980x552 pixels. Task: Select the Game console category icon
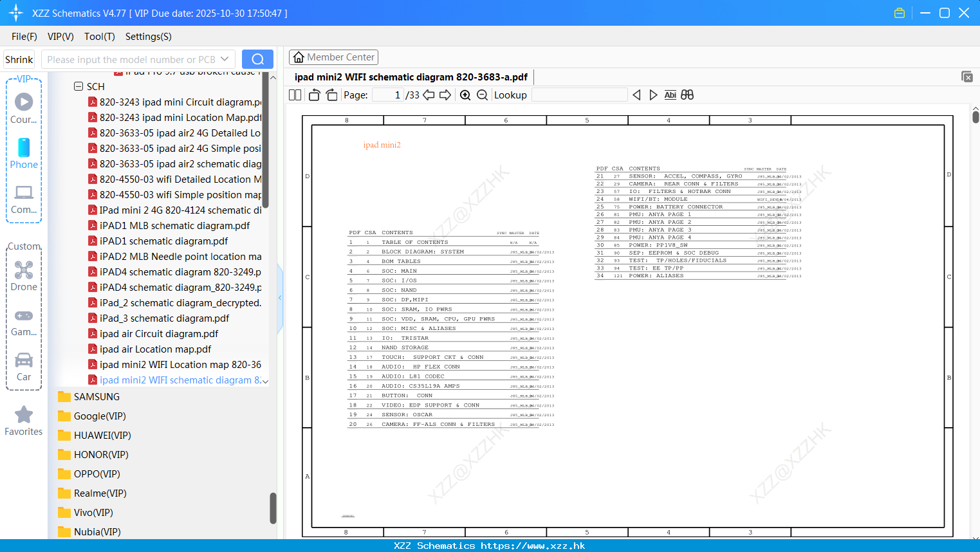pos(24,322)
